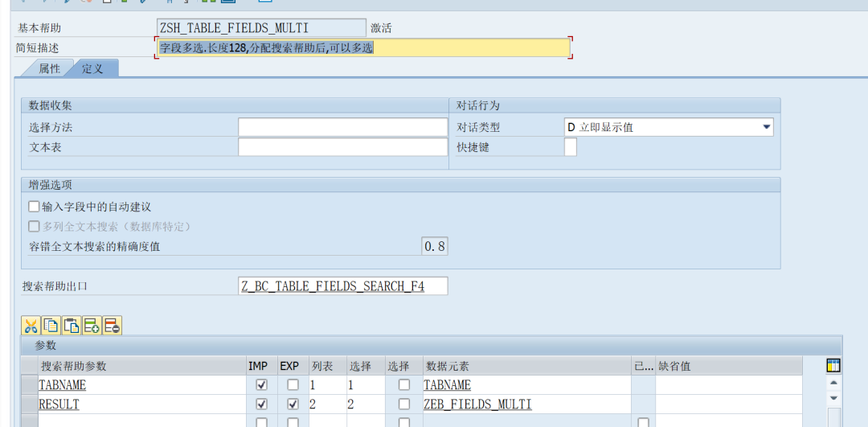Click the 列表 cell value 1 for TABNAME
Viewport: 868px width, 427px height.
pyautogui.click(x=328, y=385)
